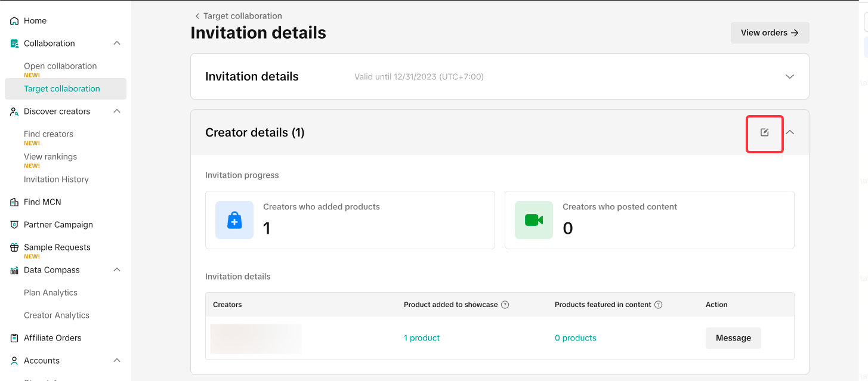Click the edit icon in Creator details
This screenshot has width=868, height=381.
(765, 132)
